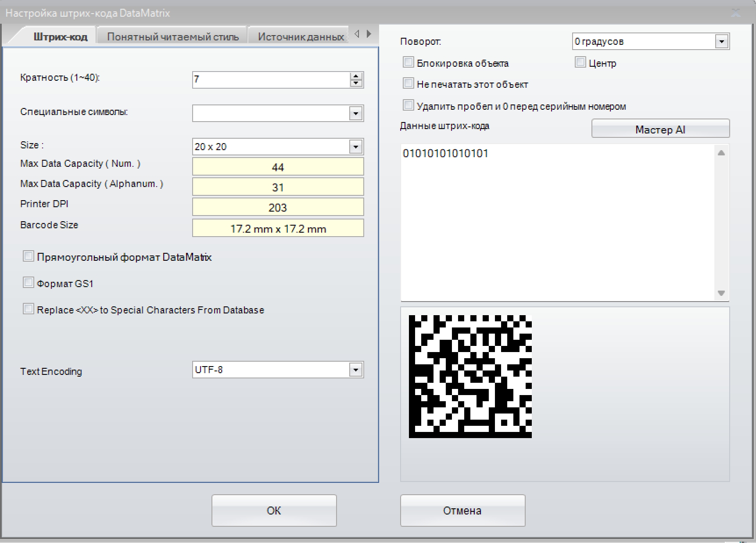
Task: Close the DataMatrix settings dialog
Action: click(x=736, y=13)
